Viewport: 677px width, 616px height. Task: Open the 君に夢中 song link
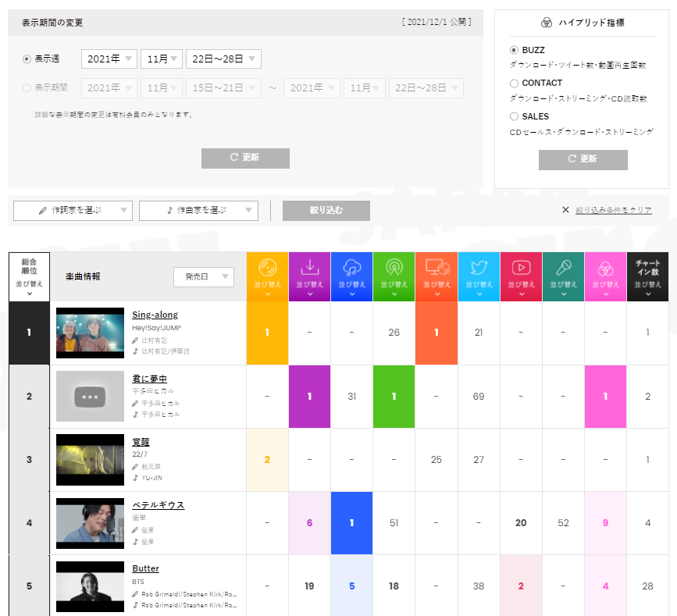(149, 379)
